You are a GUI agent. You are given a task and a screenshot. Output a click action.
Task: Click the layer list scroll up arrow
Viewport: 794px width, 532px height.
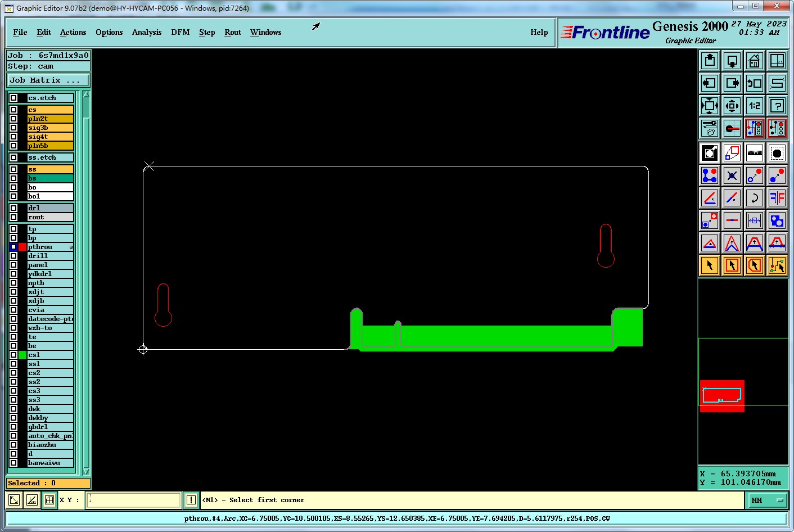(x=86, y=94)
